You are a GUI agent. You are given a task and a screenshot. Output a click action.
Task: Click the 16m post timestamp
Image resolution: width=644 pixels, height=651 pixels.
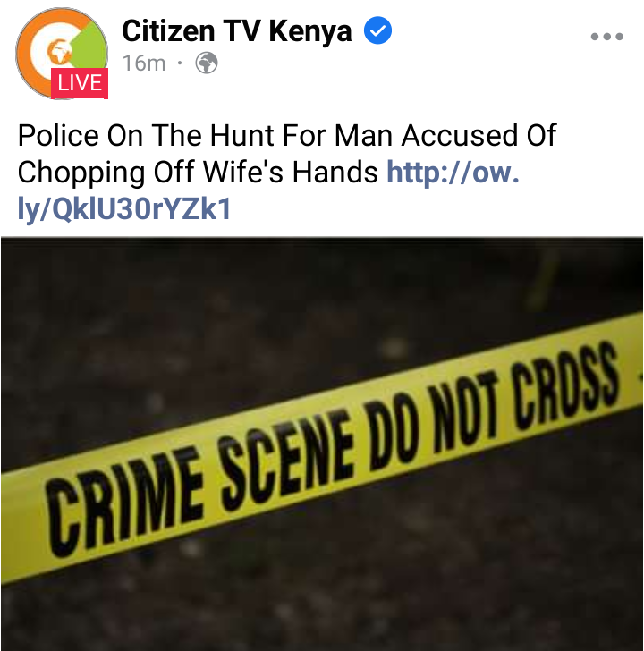click(x=144, y=63)
